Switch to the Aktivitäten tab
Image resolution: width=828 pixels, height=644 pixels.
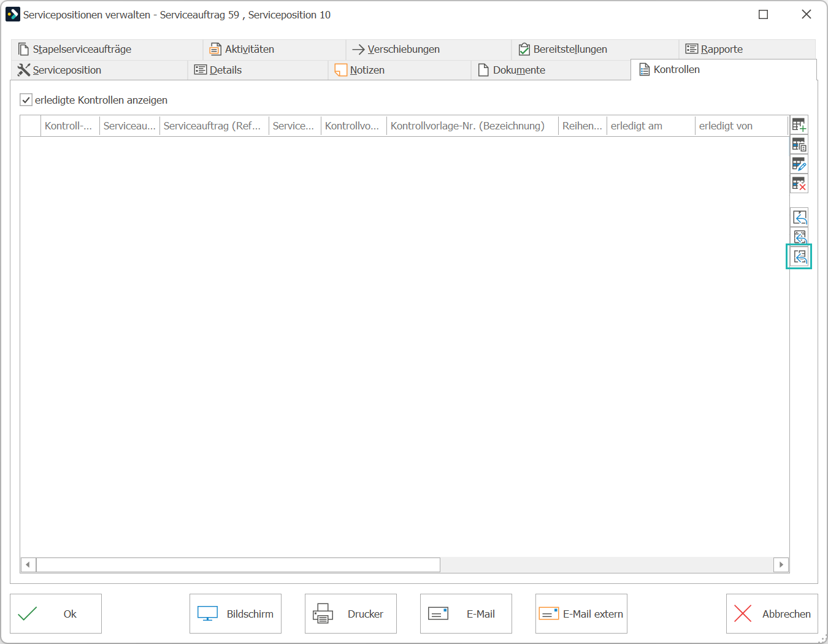click(x=274, y=49)
